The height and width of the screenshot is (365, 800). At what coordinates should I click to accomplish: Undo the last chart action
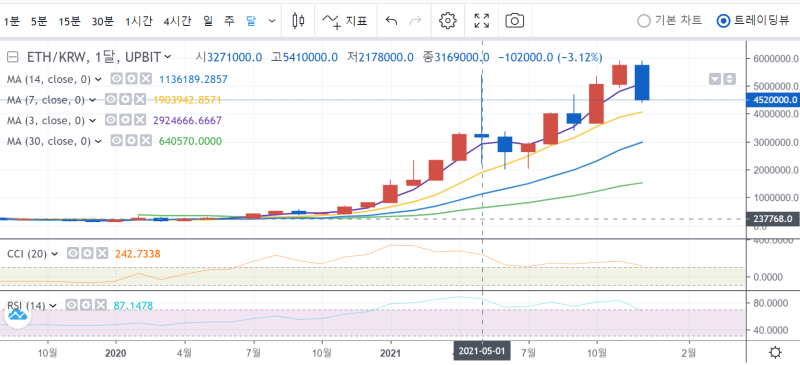391,20
